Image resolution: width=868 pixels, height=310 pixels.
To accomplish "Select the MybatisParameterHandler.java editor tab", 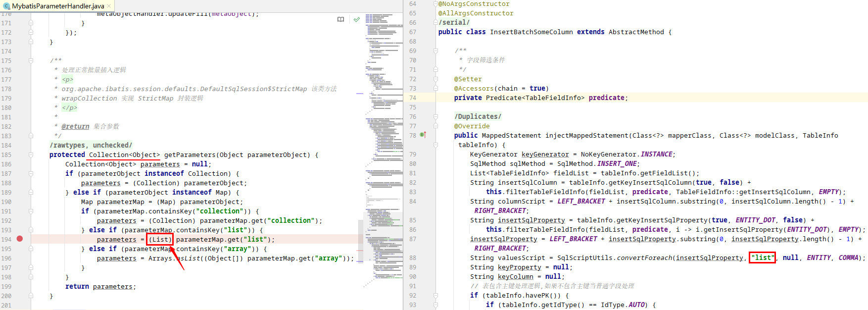I will click(58, 6).
